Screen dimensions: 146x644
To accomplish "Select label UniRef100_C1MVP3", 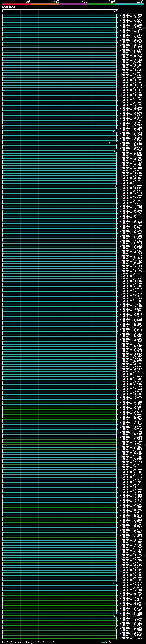I will [131, 128].
